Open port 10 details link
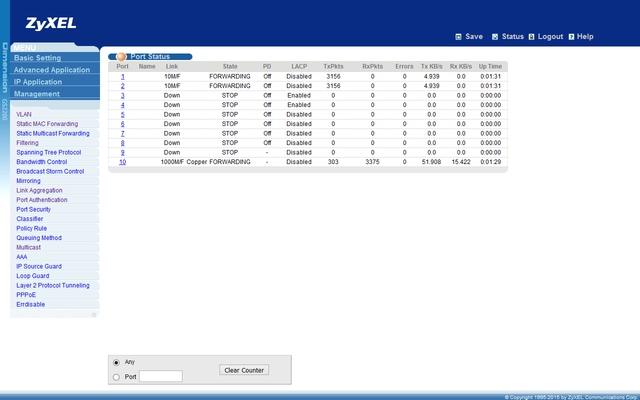 point(122,162)
